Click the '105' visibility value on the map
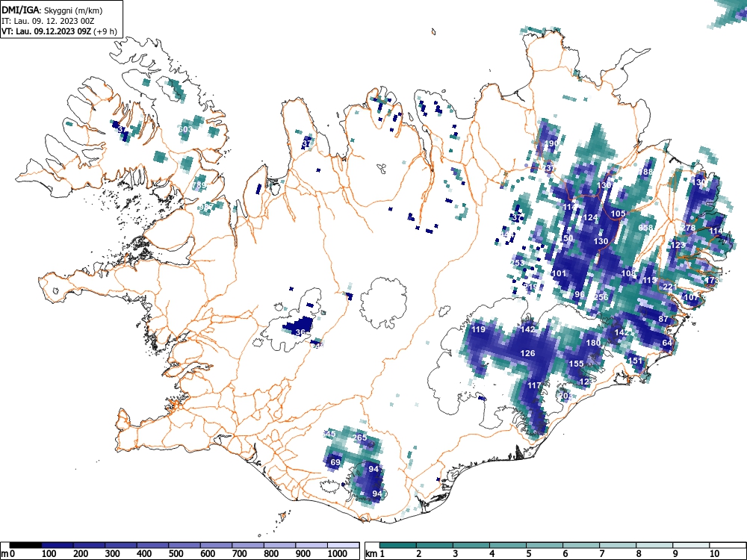Image resolution: width=747 pixels, height=560 pixels. (x=618, y=214)
